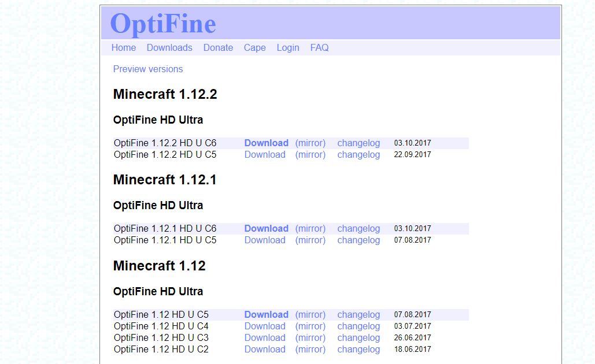This screenshot has height=364, width=595.
Task: Open mirror for OptiFine 1.12 HD U C3
Action: [x=311, y=338]
